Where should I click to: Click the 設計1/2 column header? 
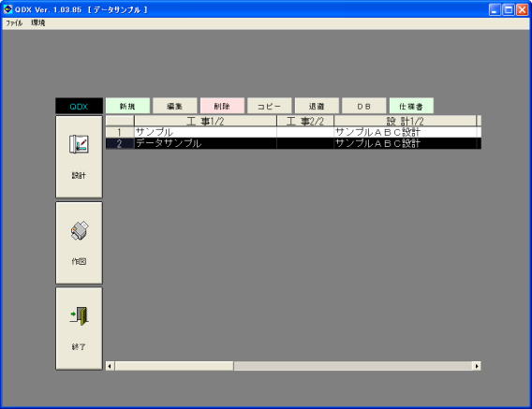[406, 121]
